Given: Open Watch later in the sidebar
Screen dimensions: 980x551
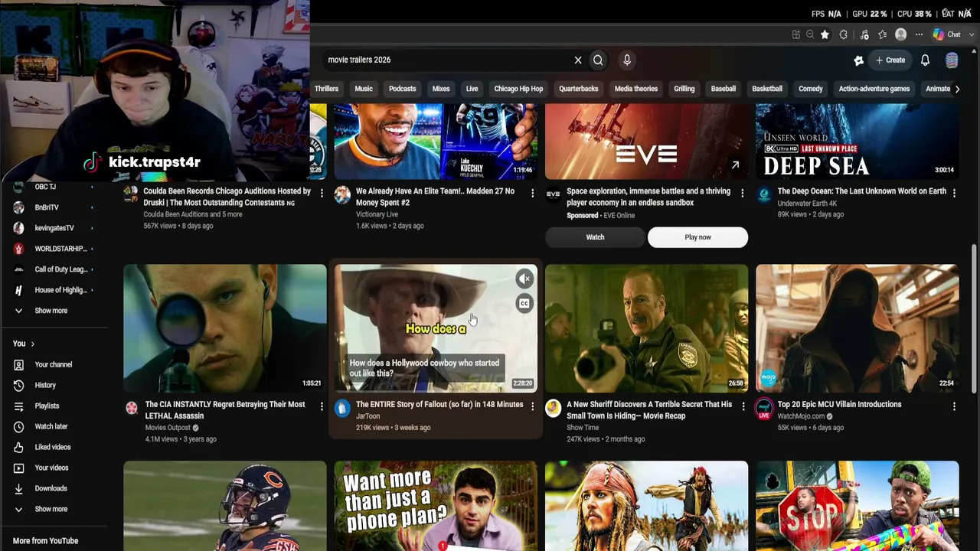Looking at the screenshot, I should pyautogui.click(x=51, y=427).
